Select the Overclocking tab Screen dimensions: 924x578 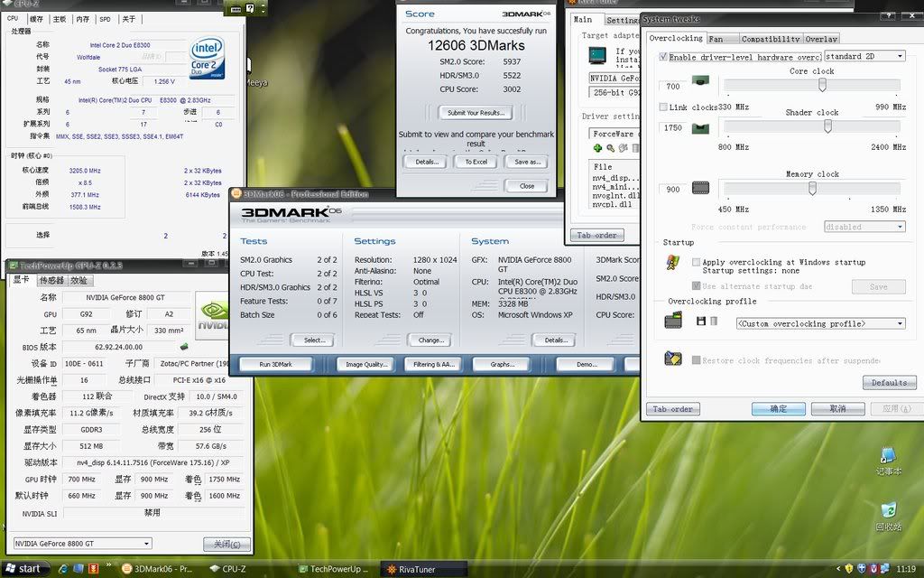pyautogui.click(x=676, y=38)
